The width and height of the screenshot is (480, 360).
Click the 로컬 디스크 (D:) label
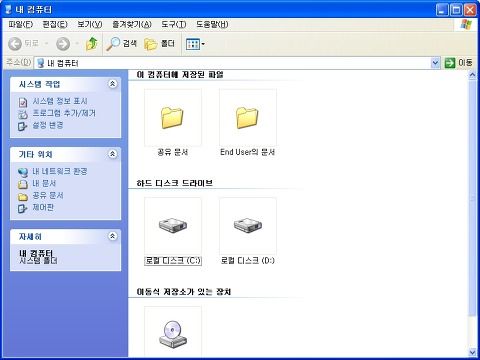point(248,260)
